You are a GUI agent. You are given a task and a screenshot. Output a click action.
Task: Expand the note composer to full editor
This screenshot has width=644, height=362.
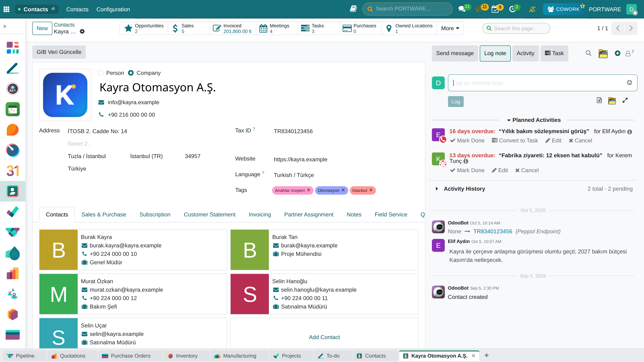[625, 100]
